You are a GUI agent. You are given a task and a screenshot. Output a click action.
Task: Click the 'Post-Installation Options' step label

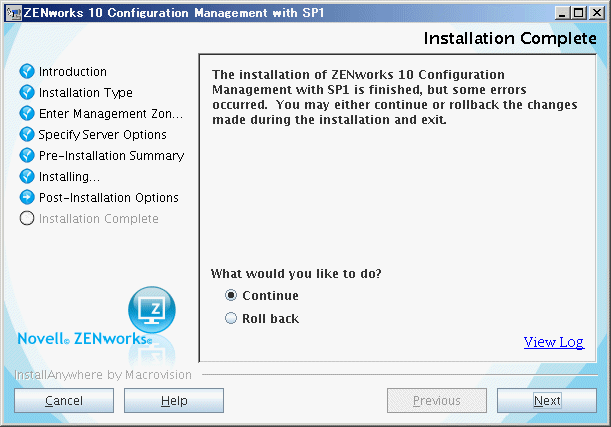click(109, 198)
